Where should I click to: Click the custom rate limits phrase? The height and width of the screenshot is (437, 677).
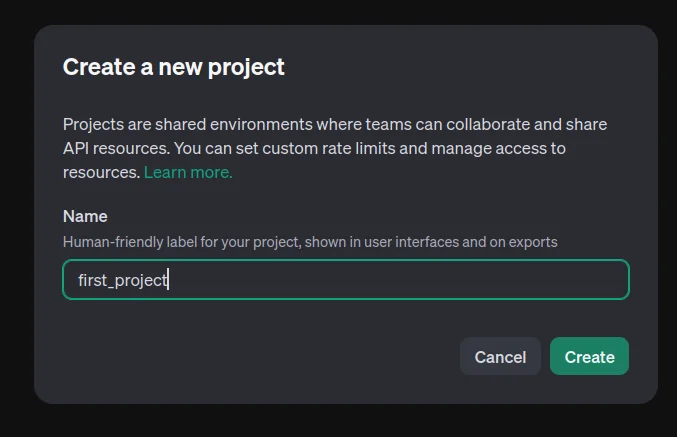tap(329, 149)
